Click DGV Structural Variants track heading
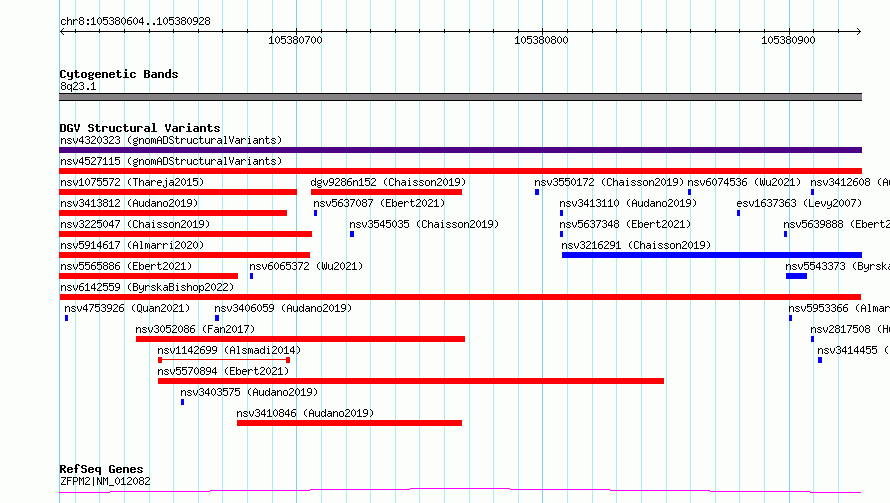This screenshot has width=890, height=503. pyautogui.click(x=140, y=128)
